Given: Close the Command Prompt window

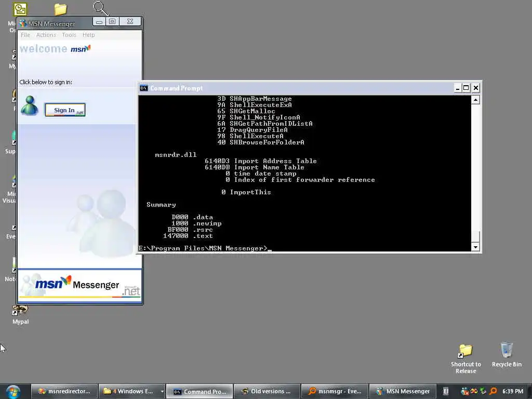Looking at the screenshot, I should coord(476,88).
